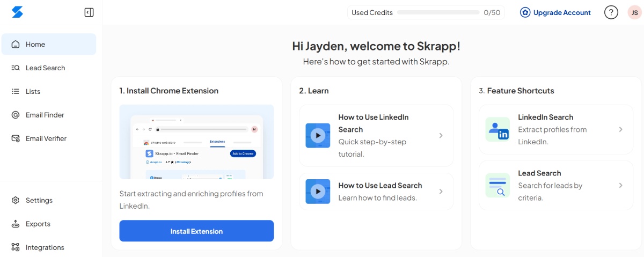Click the Chrome extension preview thumbnail
This screenshot has width=644, height=257.
point(196,142)
